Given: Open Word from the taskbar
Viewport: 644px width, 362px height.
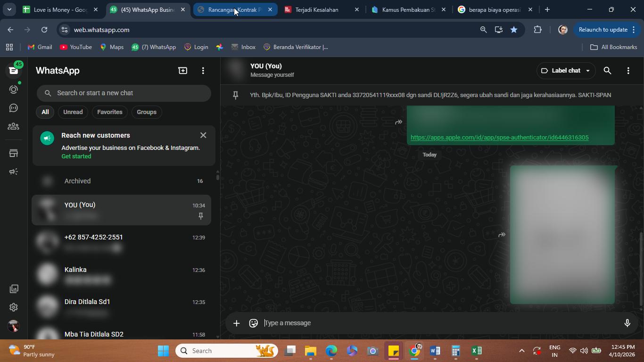Looking at the screenshot, I should (435, 351).
